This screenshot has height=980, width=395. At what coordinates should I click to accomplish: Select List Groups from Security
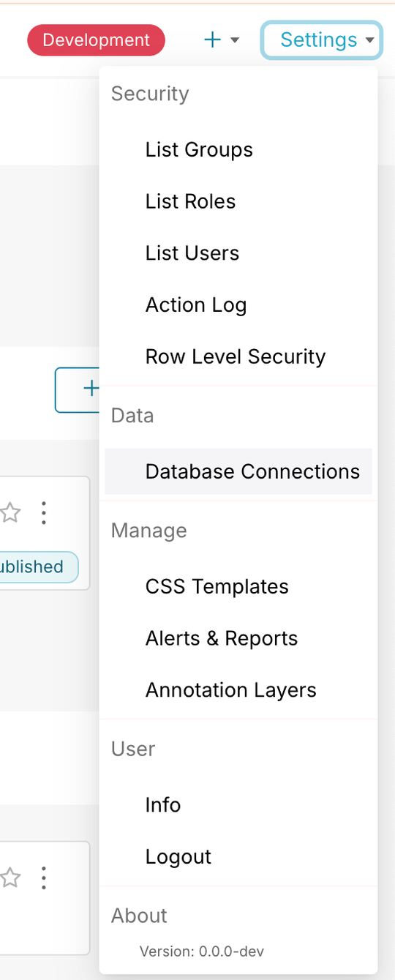tap(238, 149)
